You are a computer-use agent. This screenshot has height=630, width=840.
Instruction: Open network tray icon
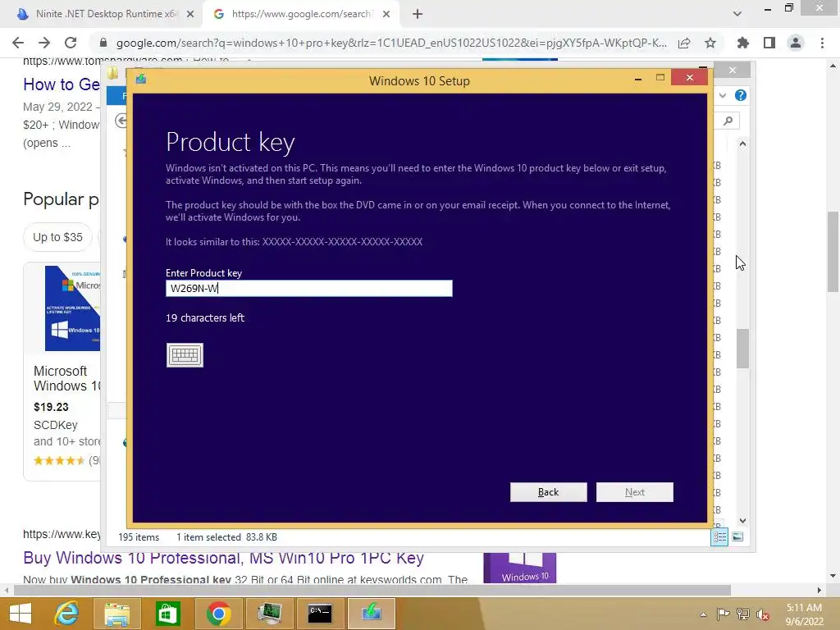743,614
